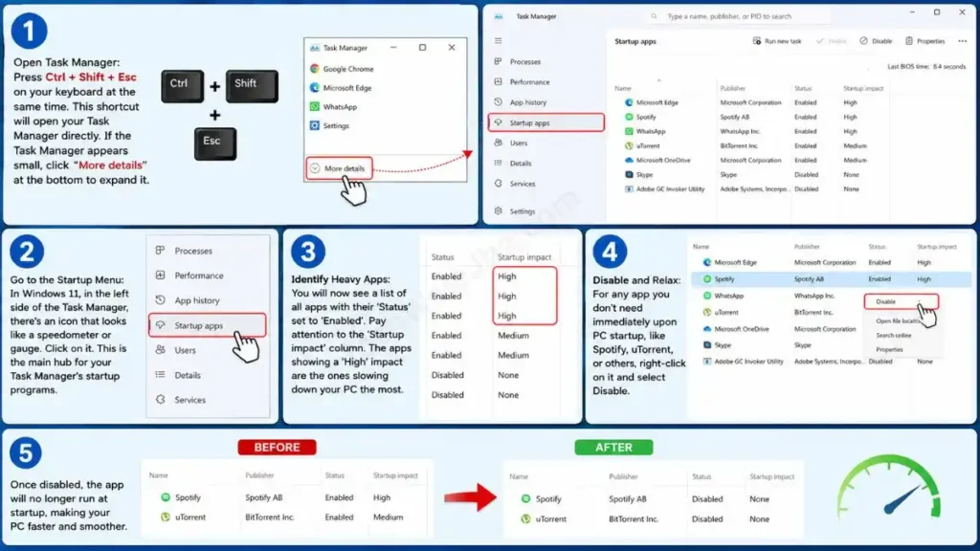Click Details icon in large Task Manager sidebar
The image size is (980, 551).
pyautogui.click(x=498, y=163)
